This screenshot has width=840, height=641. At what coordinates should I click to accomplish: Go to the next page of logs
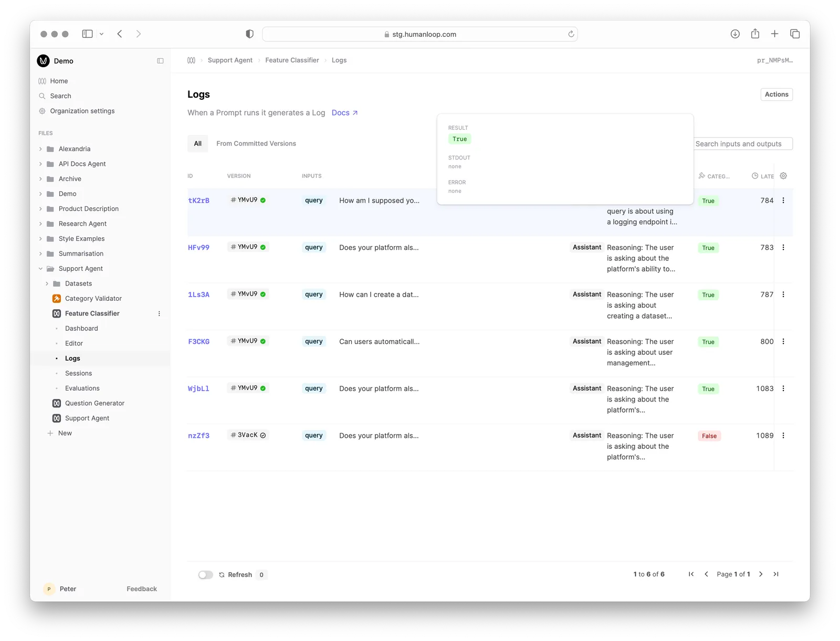[761, 574]
